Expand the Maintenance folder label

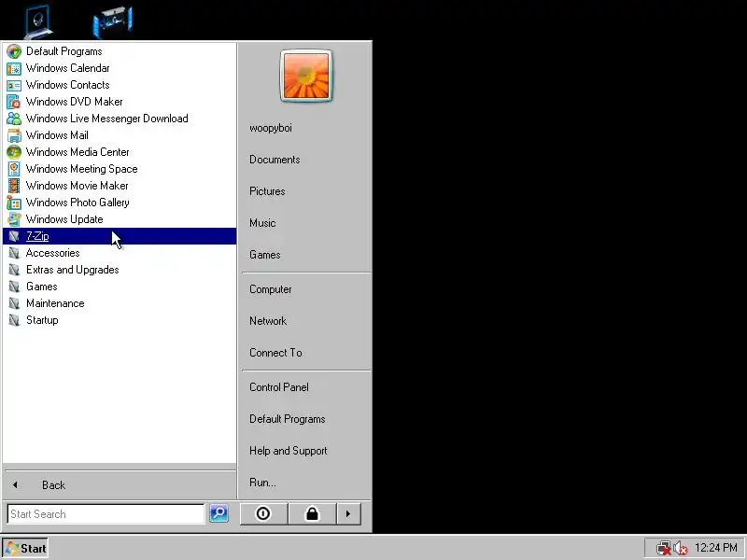(x=55, y=304)
